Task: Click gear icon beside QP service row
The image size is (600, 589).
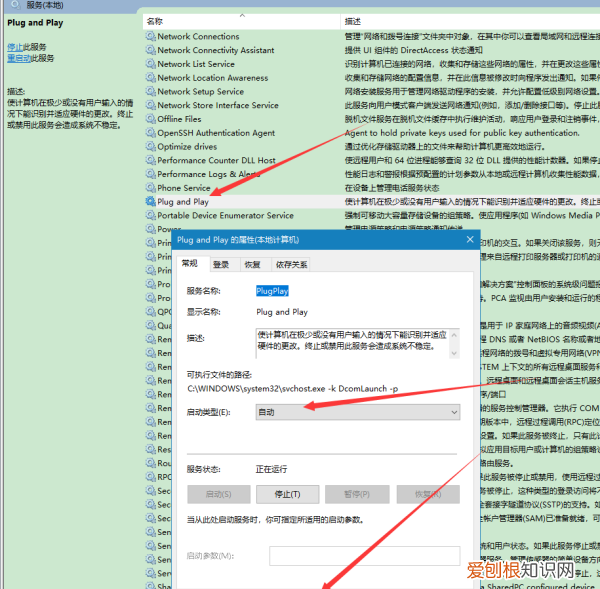Action: (151, 312)
